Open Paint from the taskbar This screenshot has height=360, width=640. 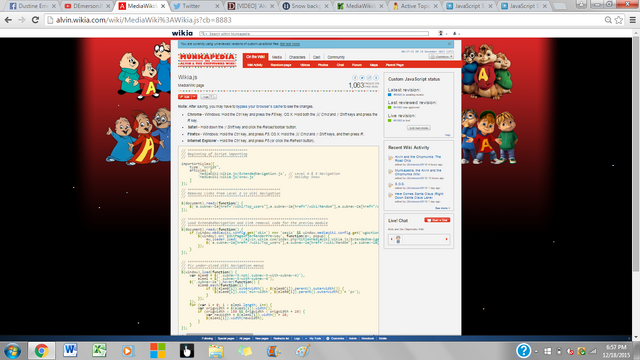(x=303, y=351)
